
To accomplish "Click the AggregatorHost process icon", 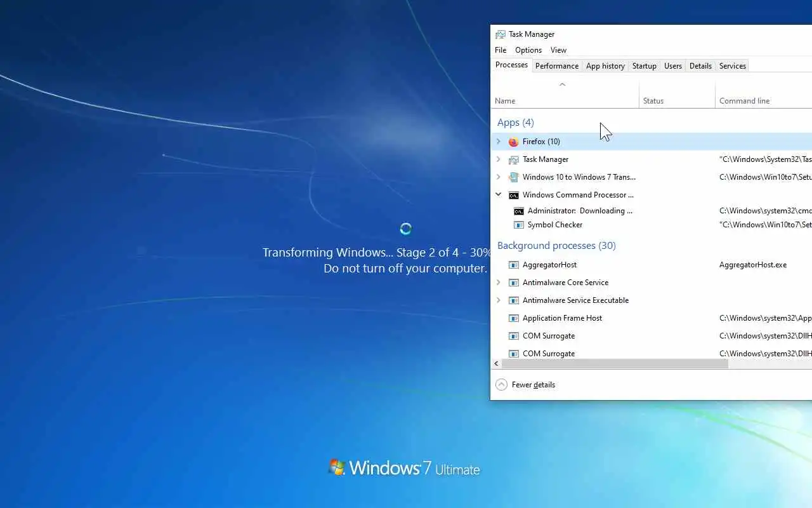I will [x=514, y=265].
